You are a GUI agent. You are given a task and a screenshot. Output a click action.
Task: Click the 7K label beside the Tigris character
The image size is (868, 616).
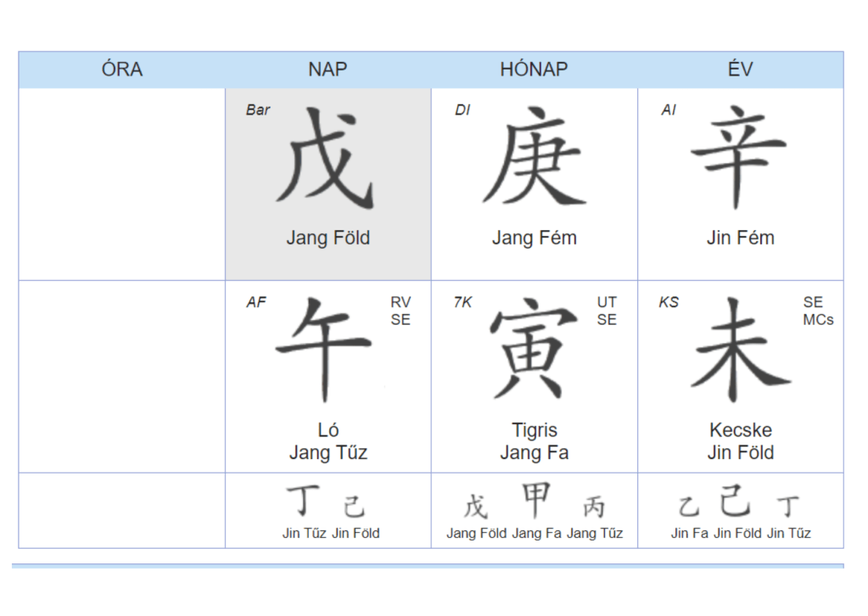(x=462, y=302)
